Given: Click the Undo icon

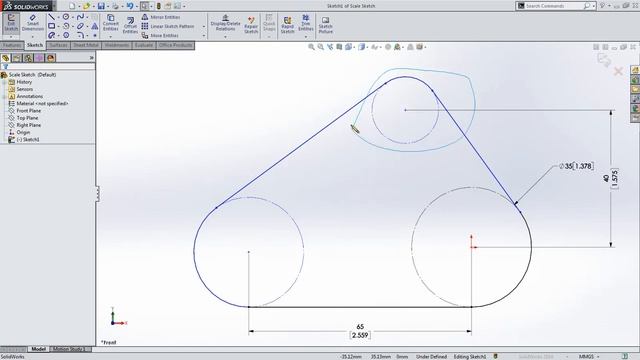Looking at the screenshot, I should coord(130,6).
